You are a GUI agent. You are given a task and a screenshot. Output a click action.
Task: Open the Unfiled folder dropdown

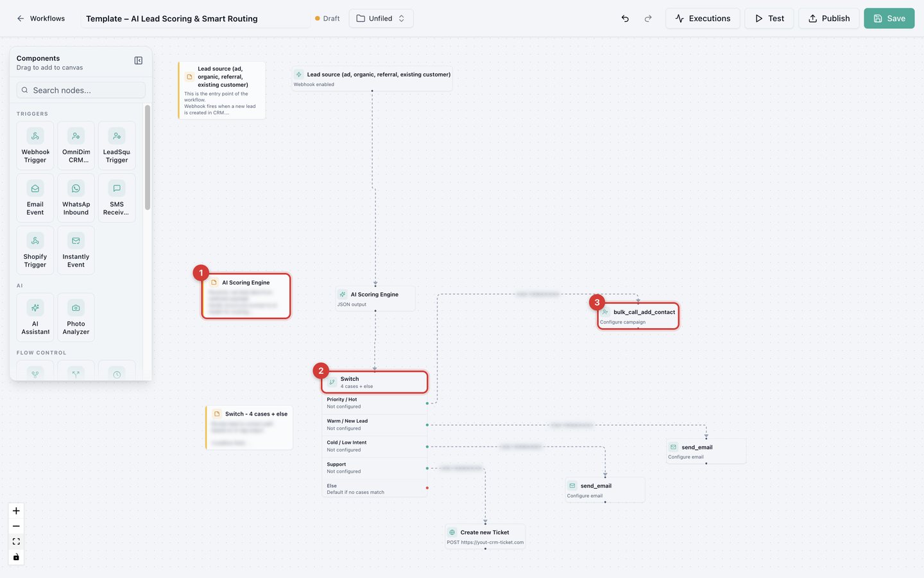[x=381, y=19]
